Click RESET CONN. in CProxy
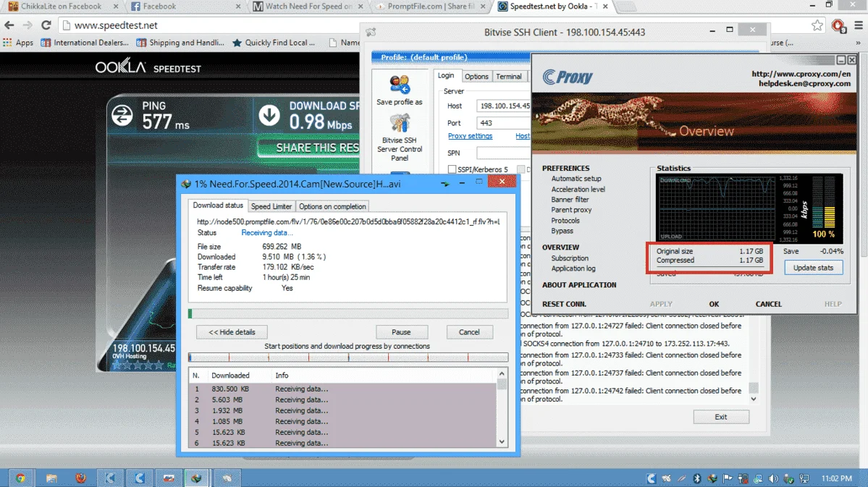Screen dimensions: 868x487 (564, 305)
